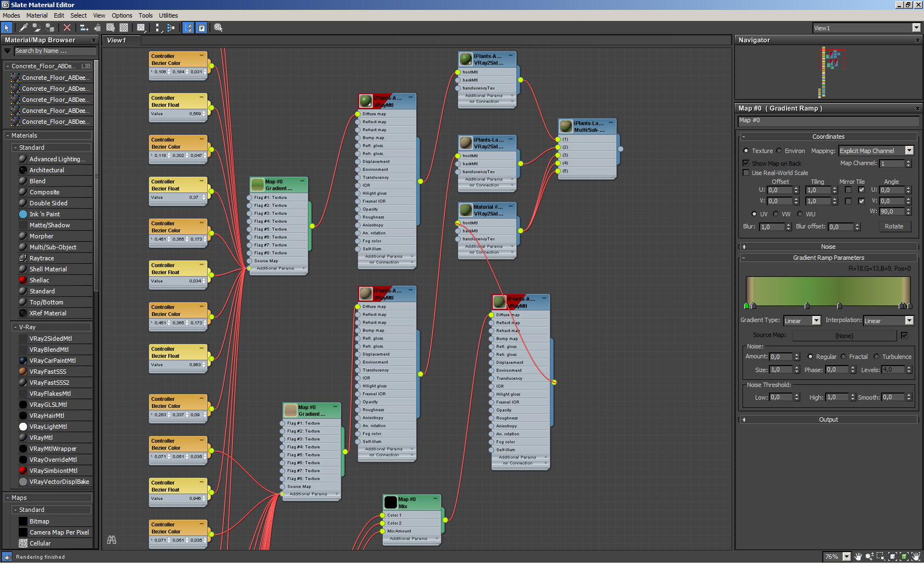Click the Lay Out Children icon
Image resolution: width=924 pixels, height=578 pixels.
click(x=171, y=28)
